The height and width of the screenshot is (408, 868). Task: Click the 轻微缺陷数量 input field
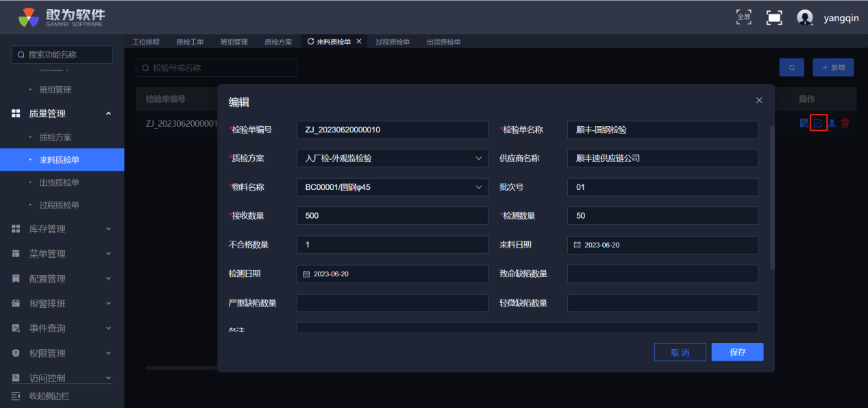[x=663, y=303]
